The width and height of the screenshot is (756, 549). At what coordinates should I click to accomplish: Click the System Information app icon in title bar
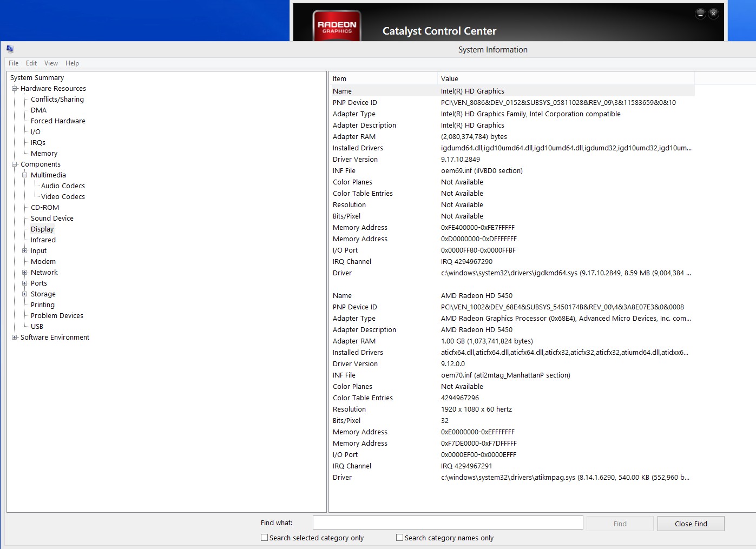10,49
